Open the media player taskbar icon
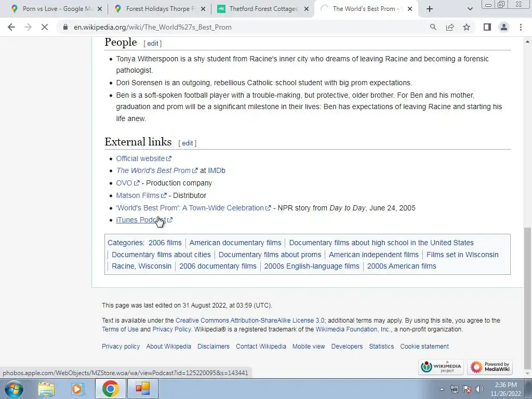The image size is (532, 399). pos(77,389)
